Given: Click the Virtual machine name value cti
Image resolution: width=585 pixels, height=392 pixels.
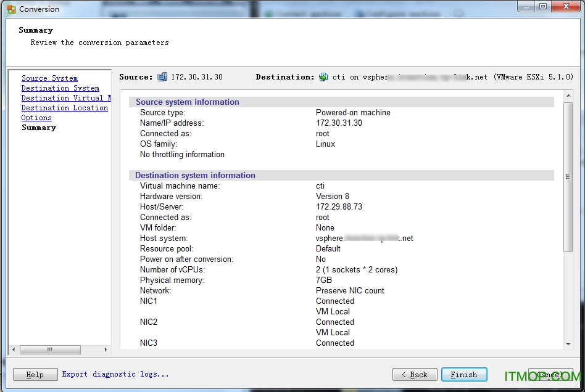Looking at the screenshot, I should tap(320, 186).
